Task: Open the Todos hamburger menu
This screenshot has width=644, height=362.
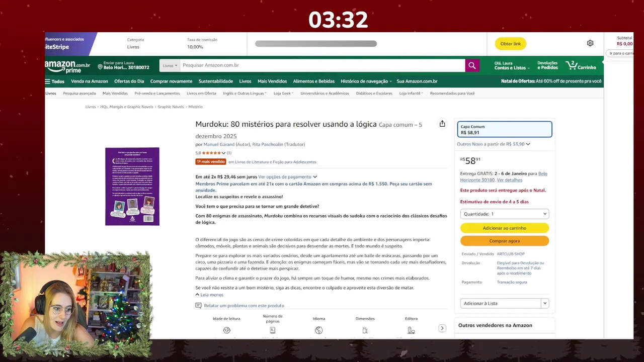Action: point(54,81)
